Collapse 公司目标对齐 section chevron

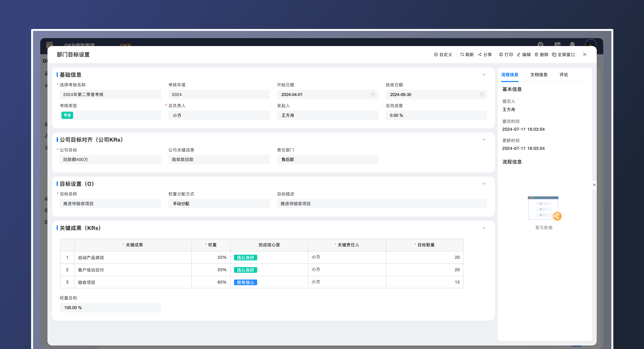click(484, 140)
